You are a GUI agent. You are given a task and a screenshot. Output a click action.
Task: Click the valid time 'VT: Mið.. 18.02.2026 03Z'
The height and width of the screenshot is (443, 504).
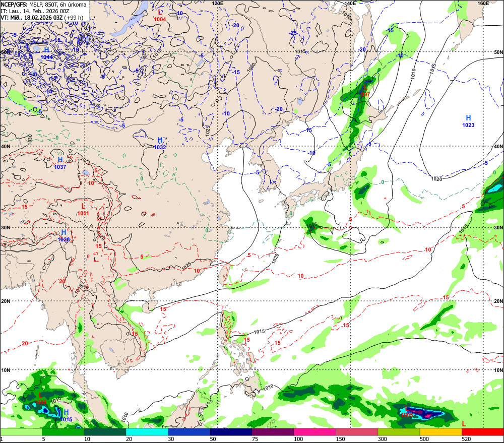click(x=31, y=18)
